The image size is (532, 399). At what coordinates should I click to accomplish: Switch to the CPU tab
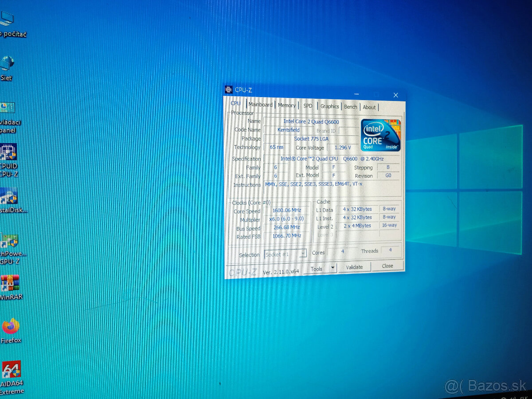(235, 103)
